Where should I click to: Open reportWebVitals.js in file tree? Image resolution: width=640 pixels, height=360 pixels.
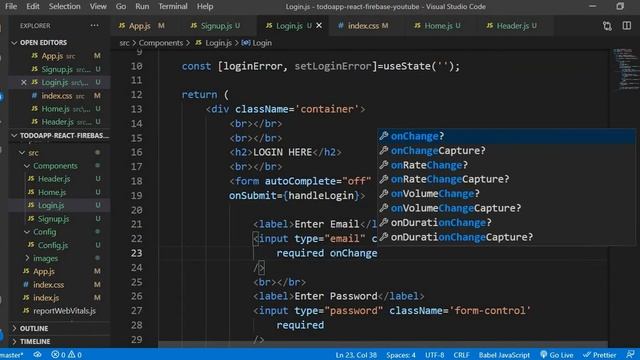(59, 311)
